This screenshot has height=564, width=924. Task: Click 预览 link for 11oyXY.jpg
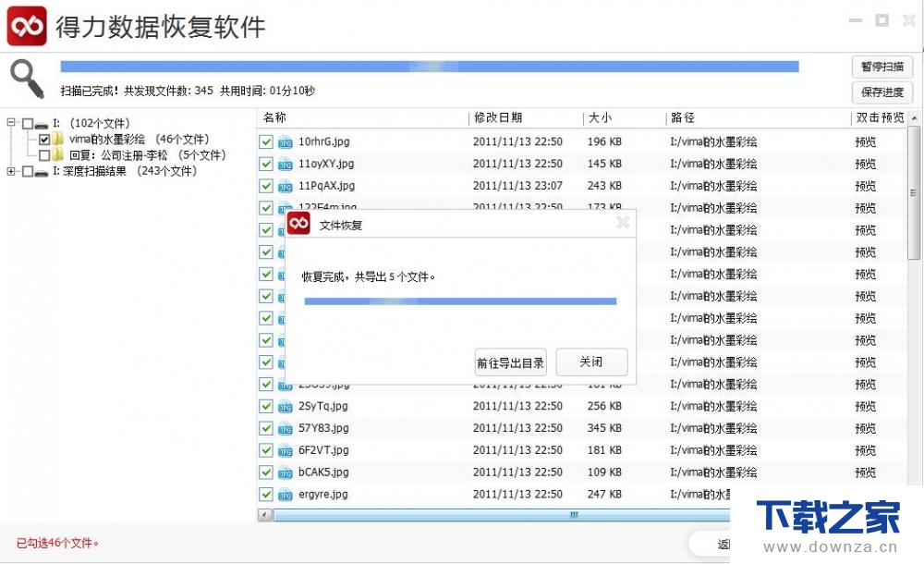(x=865, y=164)
